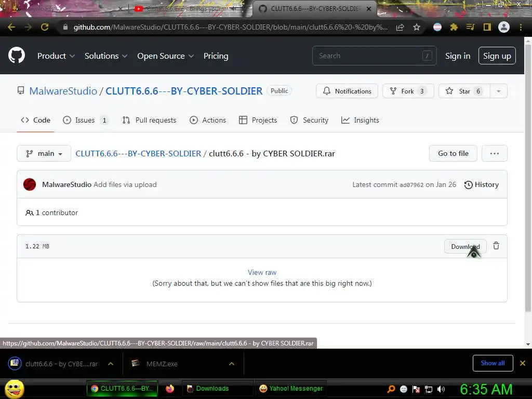This screenshot has height=399, width=532.
Task: Open the MEMZ.exe downloaded file
Action: (161, 364)
